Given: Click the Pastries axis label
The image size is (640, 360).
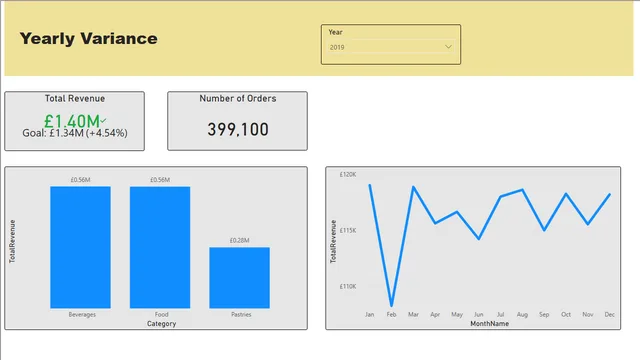Looking at the screenshot, I should point(241,315).
